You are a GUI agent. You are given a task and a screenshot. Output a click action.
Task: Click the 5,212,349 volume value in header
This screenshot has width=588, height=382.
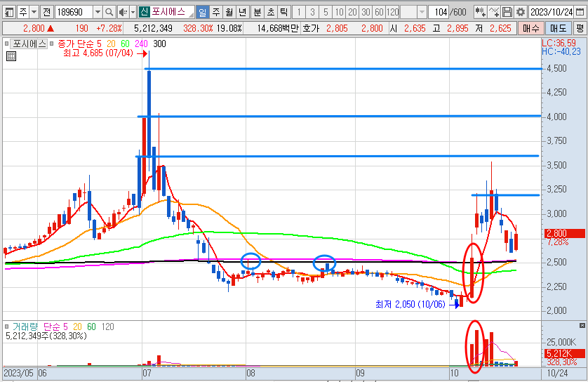tap(153, 28)
